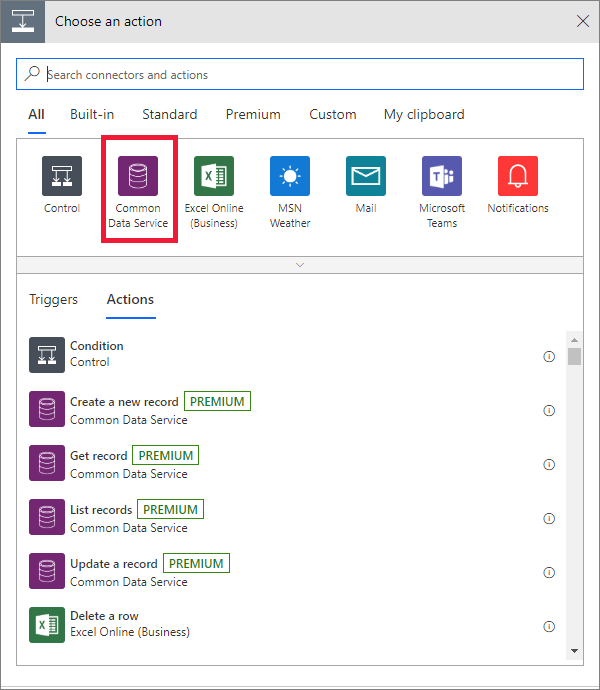Open the Standard connectors tab
The width and height of the screenshot is (600, 690).
click(x=169, y=114)
